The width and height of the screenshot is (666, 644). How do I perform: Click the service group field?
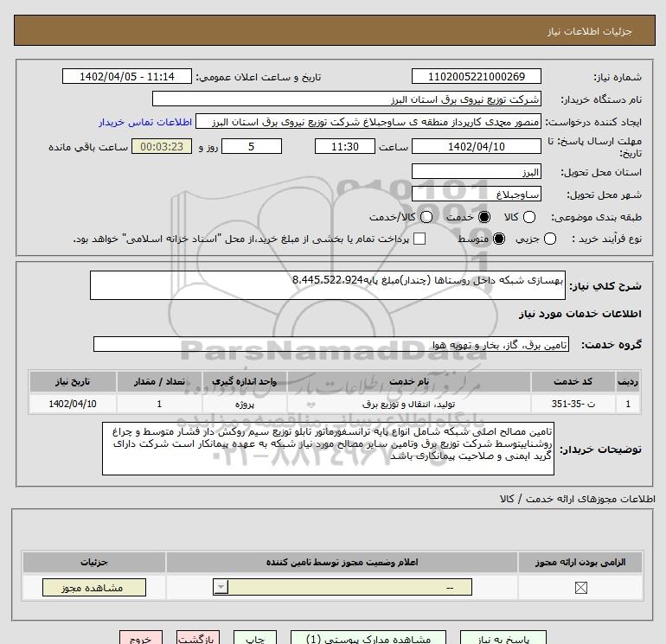[331, 344]
